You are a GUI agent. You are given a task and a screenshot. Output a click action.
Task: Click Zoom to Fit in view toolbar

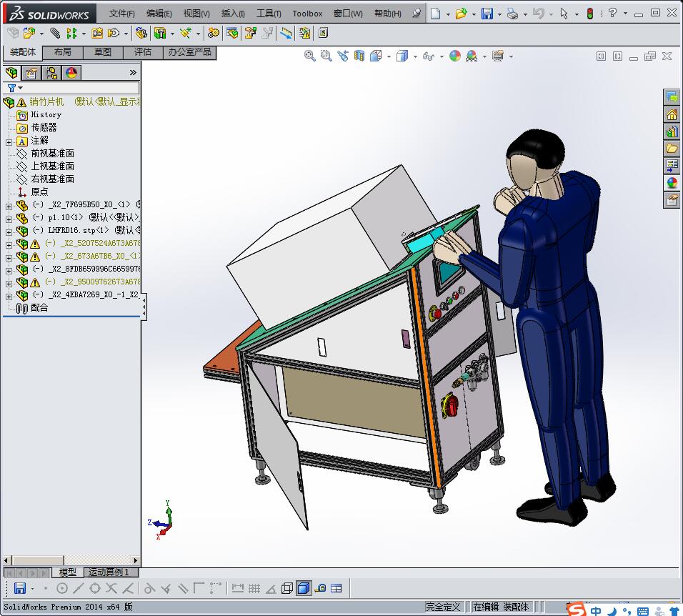pos(309,56)
